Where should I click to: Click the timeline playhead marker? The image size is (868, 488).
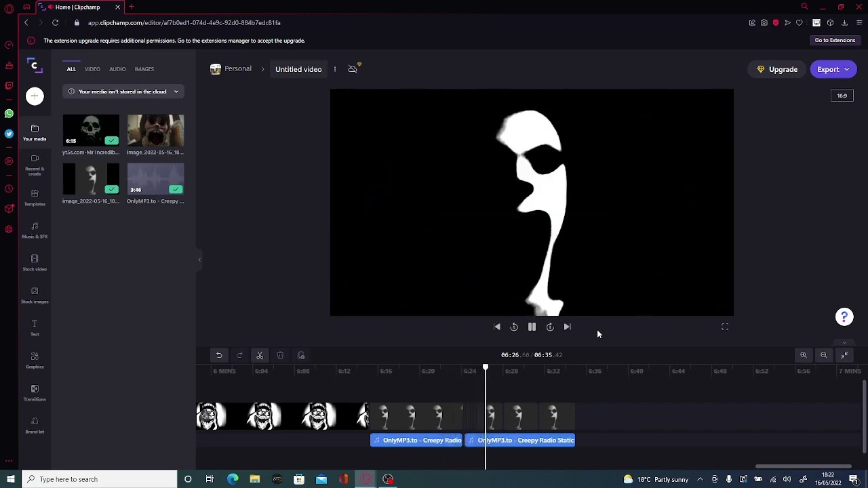click(x=486, y=367)
